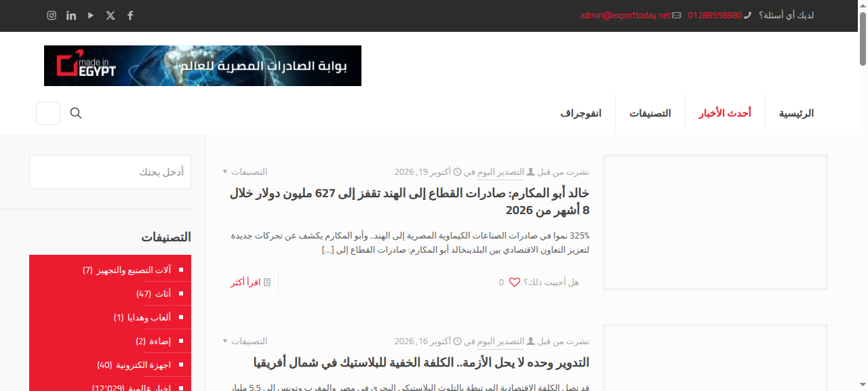The height and width of the screenshot is (391, 868).
Task: Select category آلات التصنيع والتجهيز (7)
Action: 127,270
